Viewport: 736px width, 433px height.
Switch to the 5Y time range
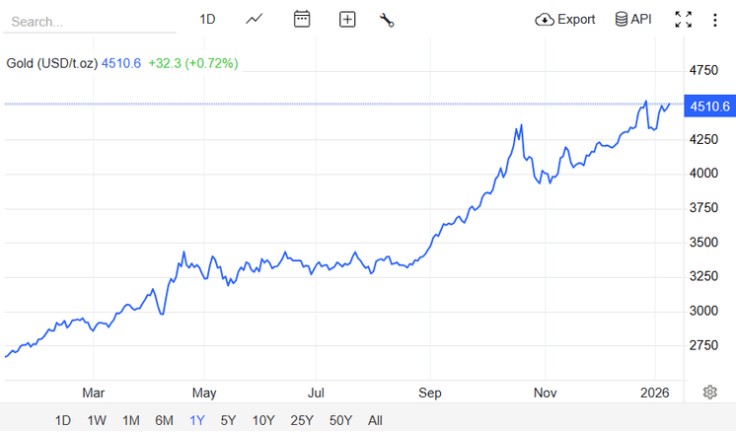coord(228,420)
